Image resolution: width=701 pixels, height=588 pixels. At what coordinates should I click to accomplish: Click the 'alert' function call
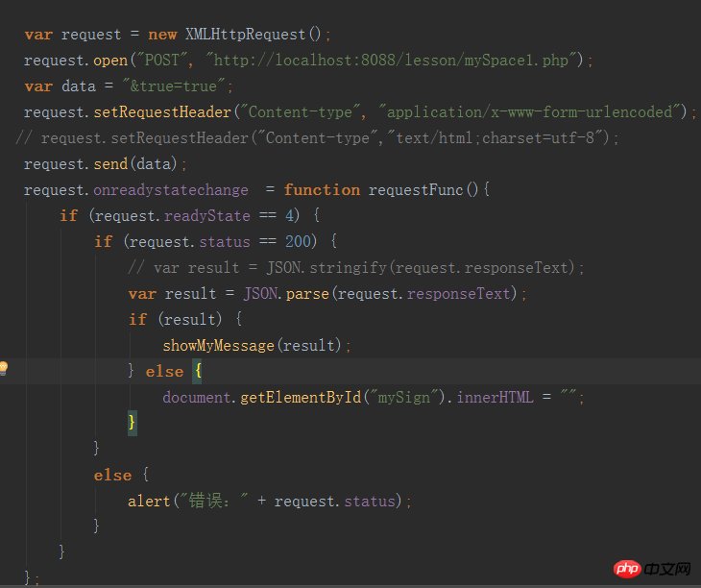tap(149, 502)
